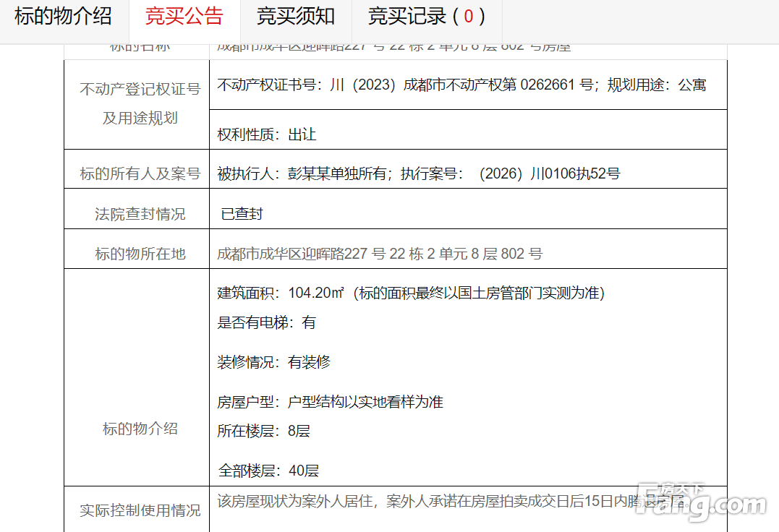Click the 房屋户型 description line
The height and width of the screenshot is (532, 779).
coord(330,402)
